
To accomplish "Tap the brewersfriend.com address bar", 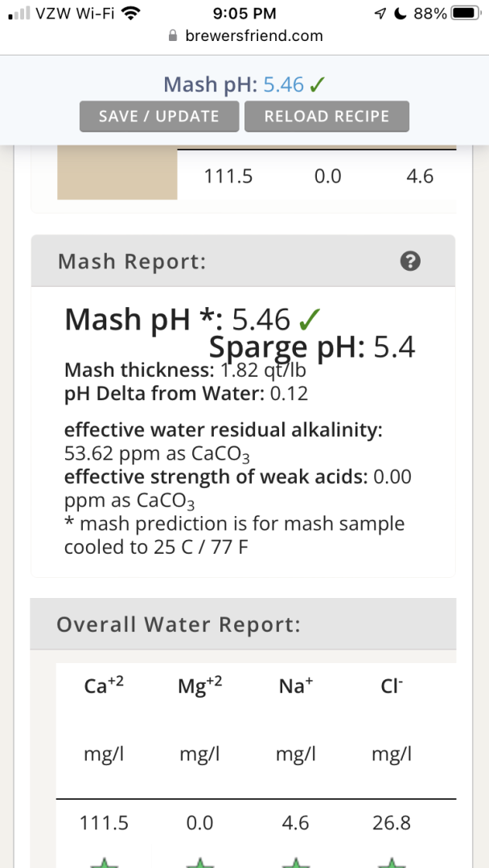I will click(253, 36).
